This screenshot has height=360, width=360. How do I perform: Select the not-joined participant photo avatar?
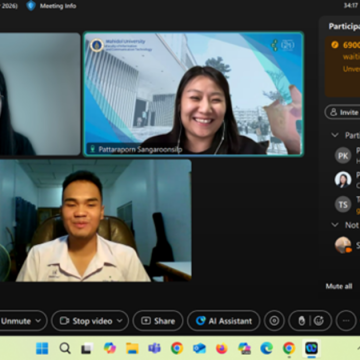pyautogui.click(x=343, y=245)
